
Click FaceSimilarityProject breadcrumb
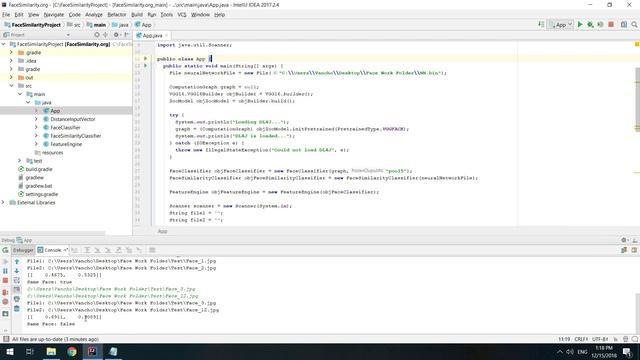(32, 25)
